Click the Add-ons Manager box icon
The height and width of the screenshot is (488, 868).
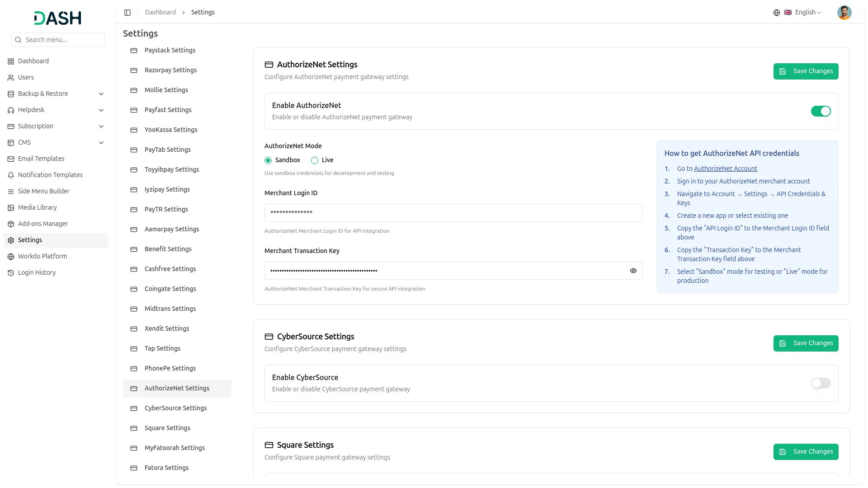(11, 224)
